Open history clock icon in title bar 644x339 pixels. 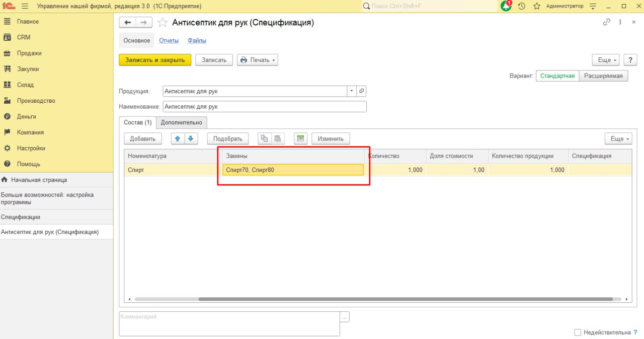522,6
